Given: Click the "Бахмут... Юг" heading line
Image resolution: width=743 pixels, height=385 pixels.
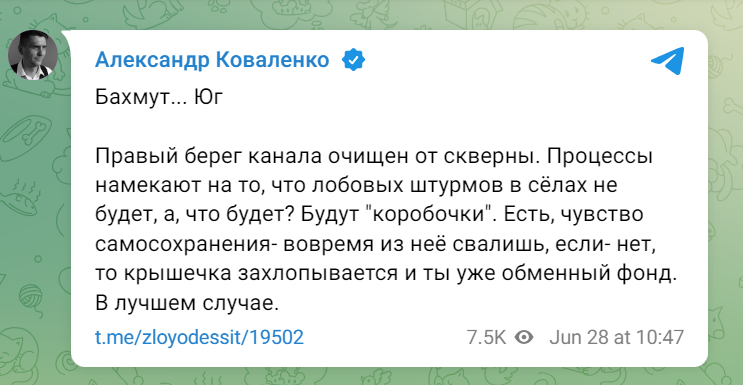Looking at the screenshot, I should [x=159, y=98].
